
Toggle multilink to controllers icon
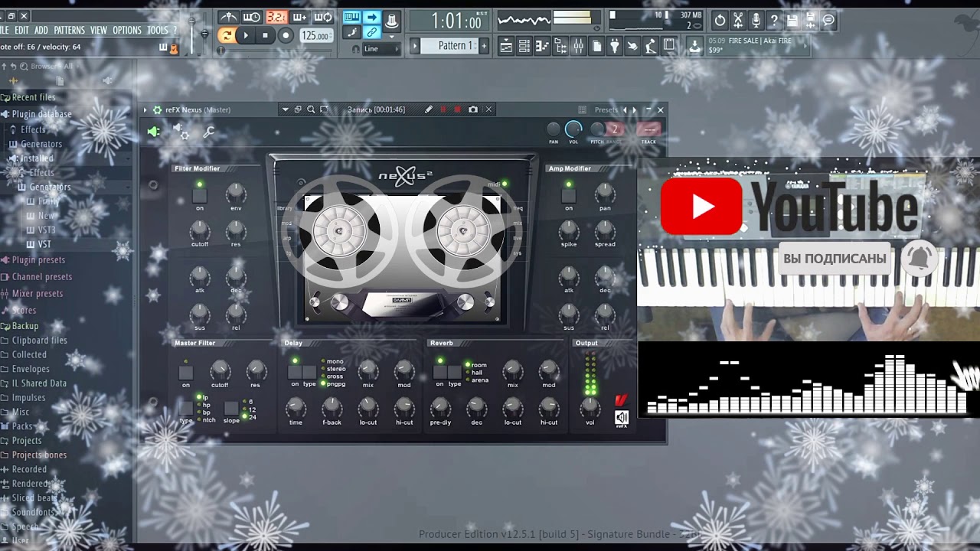click(371, 32)
